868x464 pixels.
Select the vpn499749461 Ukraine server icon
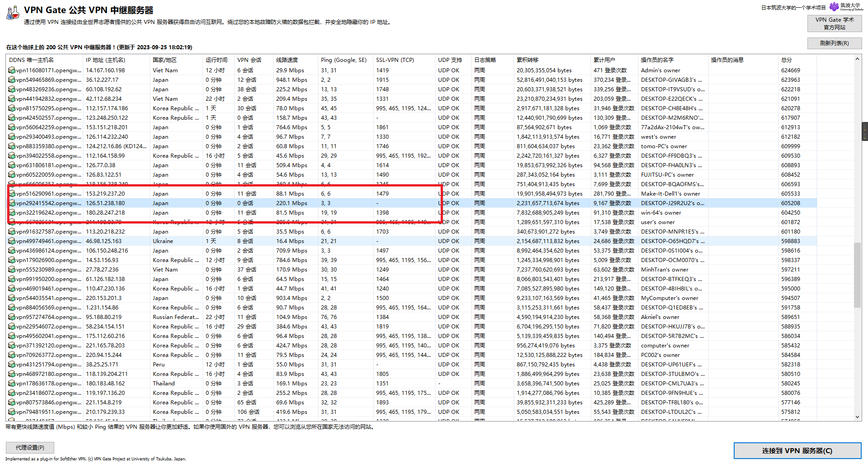12,241
